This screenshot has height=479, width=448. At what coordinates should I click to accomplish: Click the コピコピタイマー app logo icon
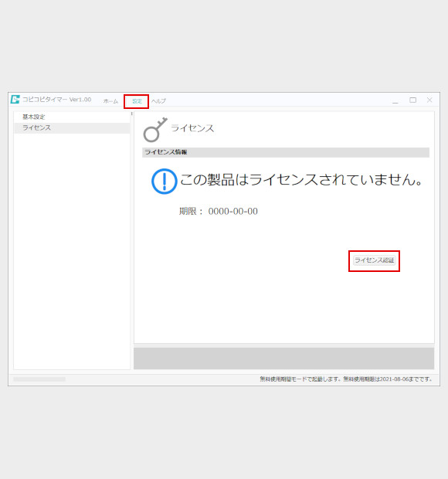15,100
